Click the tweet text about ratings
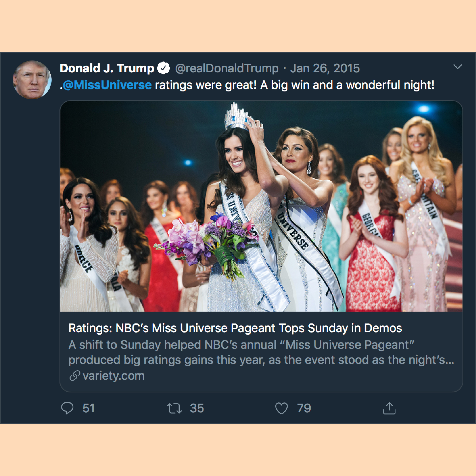This screenshot has height=476, width=476. [247, 85]
